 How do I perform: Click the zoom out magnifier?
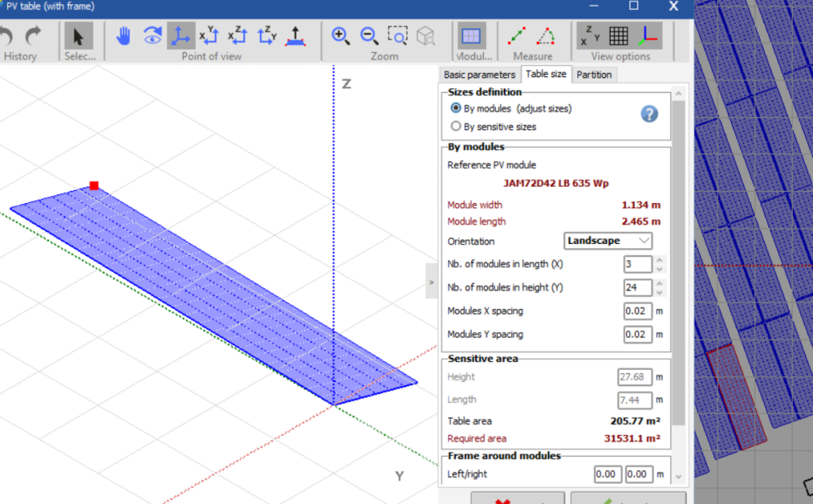tap(369, 36)
